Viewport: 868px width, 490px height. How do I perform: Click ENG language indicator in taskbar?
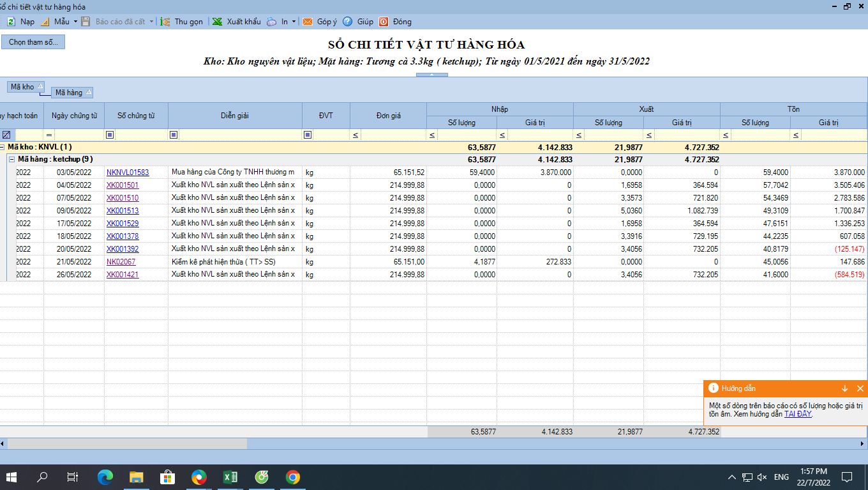pos(781,477)
